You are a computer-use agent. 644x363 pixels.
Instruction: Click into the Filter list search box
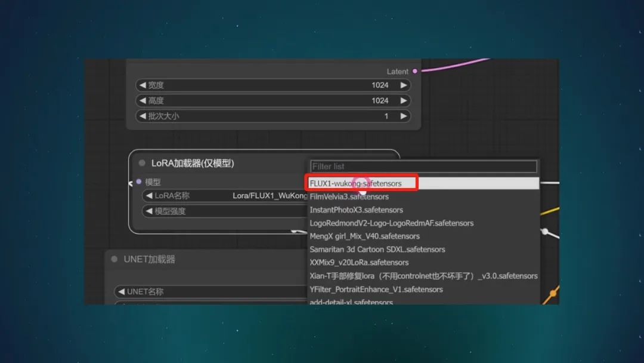(x=423, y=167)
